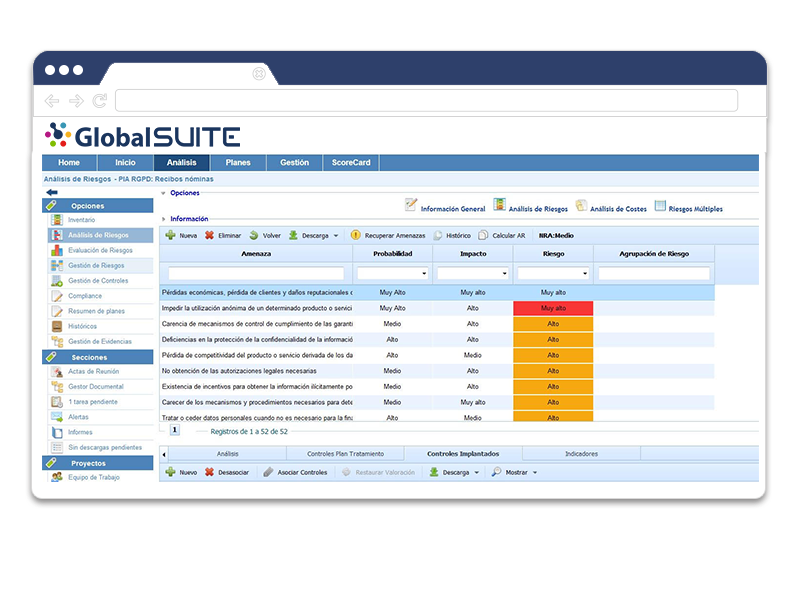Open the ScoreCard menu

(x=351, y=162)
